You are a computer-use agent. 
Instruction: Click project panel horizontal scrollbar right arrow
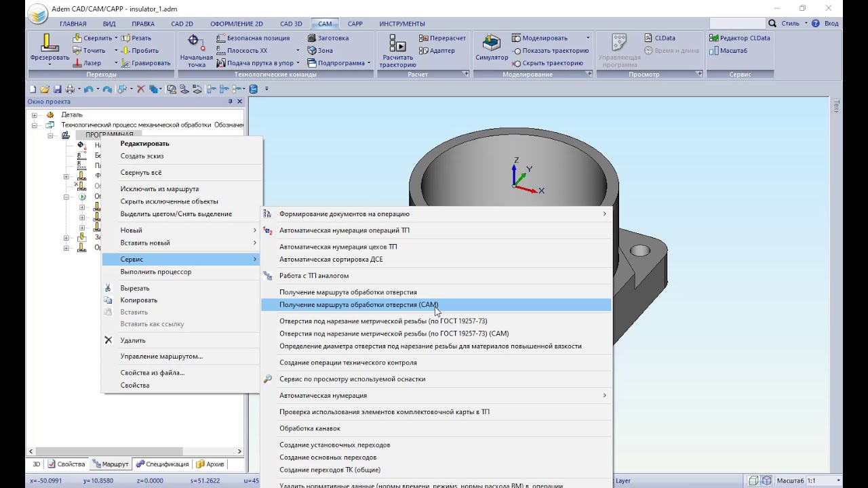[x=239, y=451]
